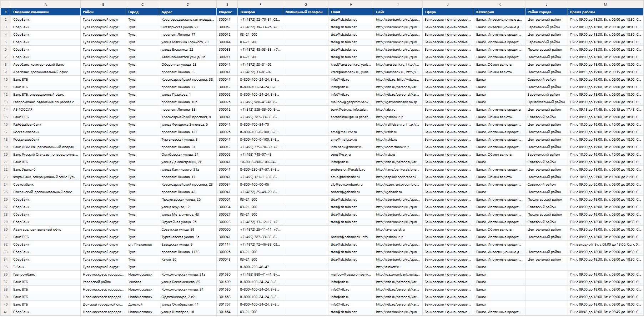Select address "Советская улица, 59"
The width and height of the screenshot is (644, 322).
coord(188,230)
